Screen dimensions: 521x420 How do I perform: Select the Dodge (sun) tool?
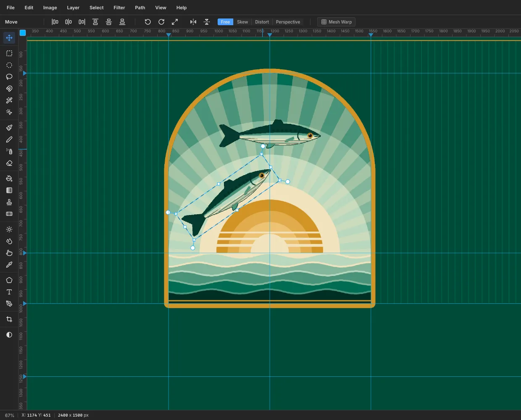[x=9, y=229]
